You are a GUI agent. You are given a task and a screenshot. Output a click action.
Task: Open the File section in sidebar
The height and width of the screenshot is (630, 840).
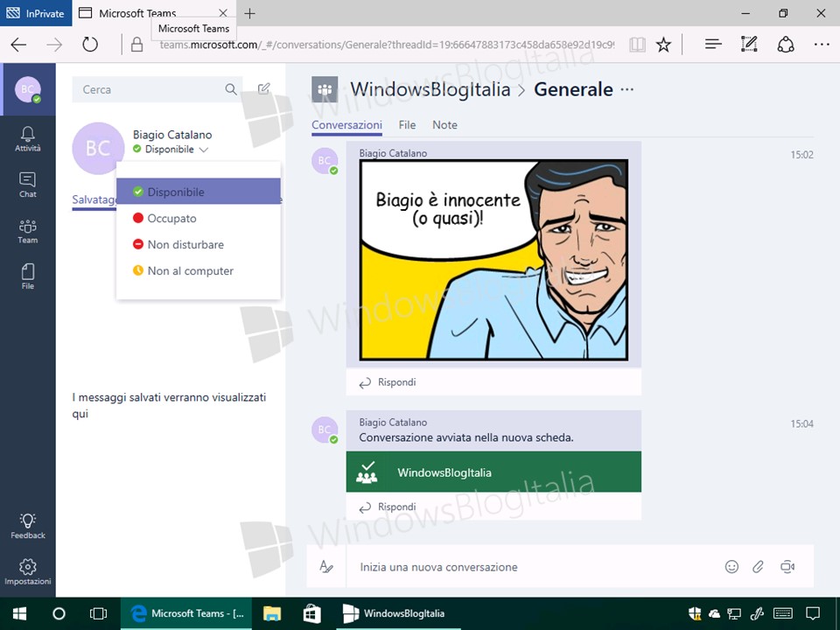pos(28,276)
